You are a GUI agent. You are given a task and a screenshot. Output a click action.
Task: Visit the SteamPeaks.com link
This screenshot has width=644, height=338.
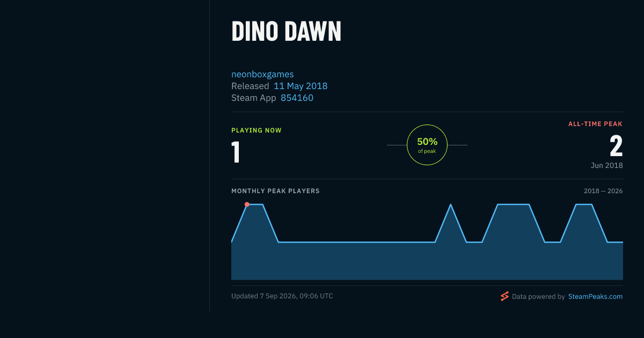pos(595,296)
